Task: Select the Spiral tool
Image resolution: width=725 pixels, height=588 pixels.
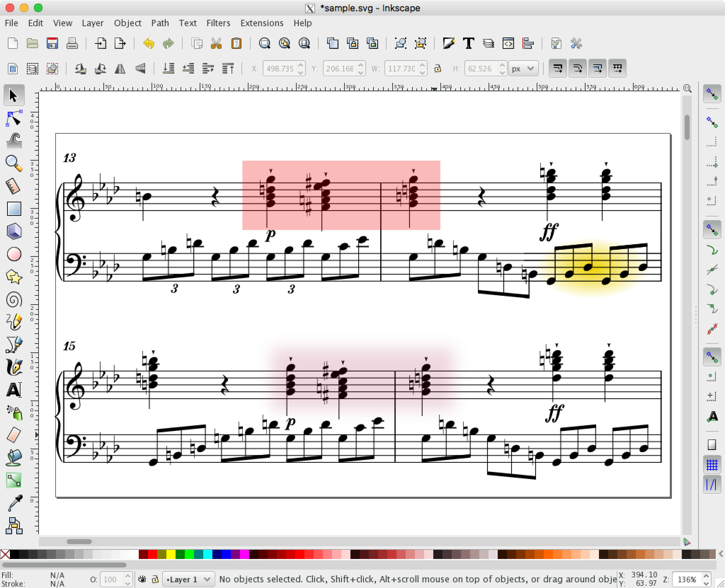Action: coord(14,300)
